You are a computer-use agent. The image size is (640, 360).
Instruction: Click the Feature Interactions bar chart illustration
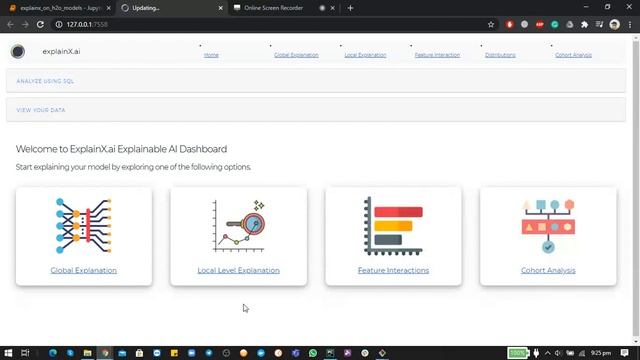pos(393,226)
